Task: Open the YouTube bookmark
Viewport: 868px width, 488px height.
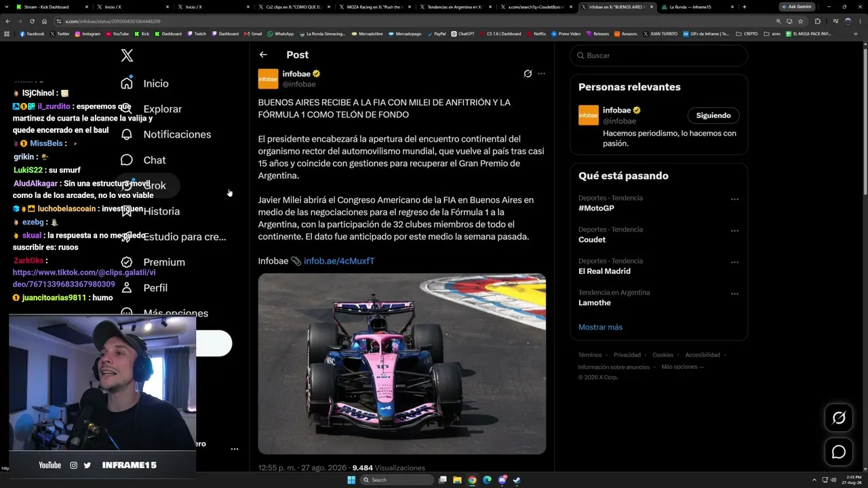Action: tap(117, 33)
